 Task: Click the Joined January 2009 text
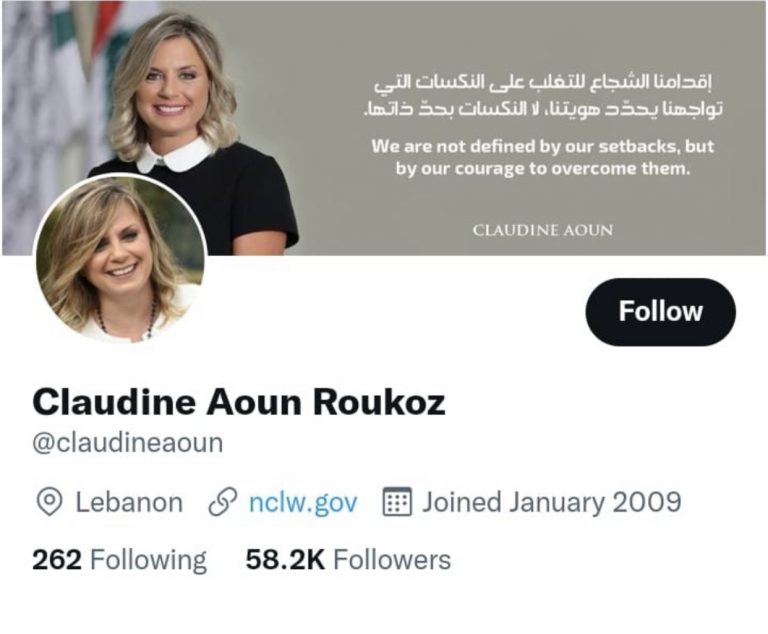point(552,502)
